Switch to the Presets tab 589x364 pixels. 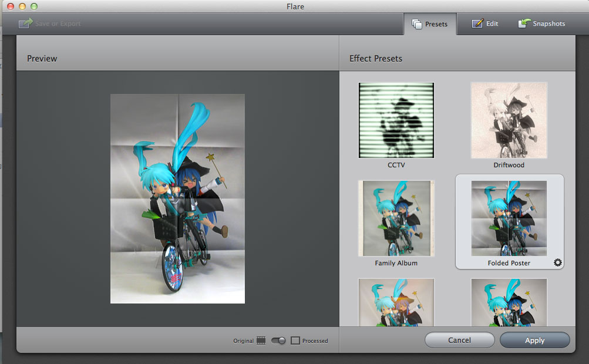(430, 24)
